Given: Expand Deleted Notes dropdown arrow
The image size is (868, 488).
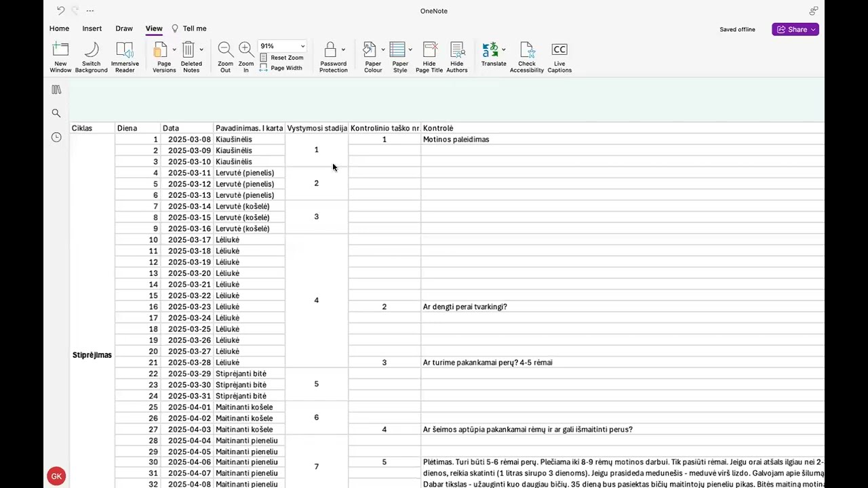Looking at the screenshot, I should pyautogui.click(x=201, y=49).
